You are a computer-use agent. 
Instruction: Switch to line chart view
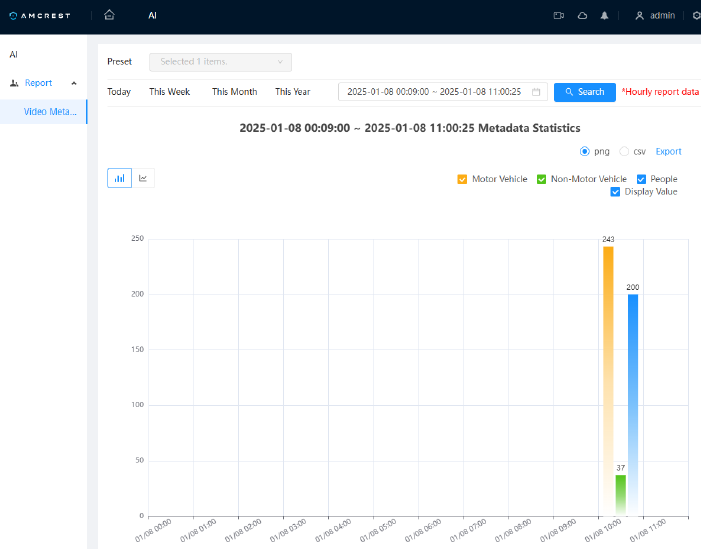click(143, 178)
